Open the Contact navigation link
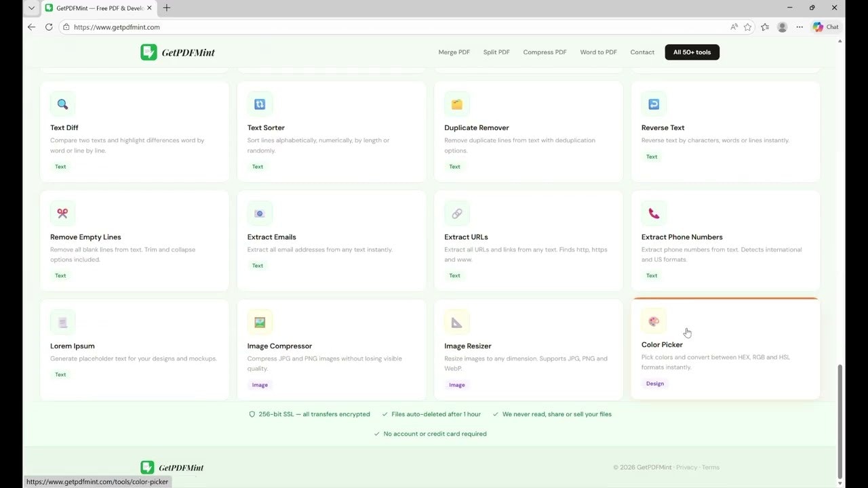The height and width of the screenshot is (488, 868). [x=642, y=52]
